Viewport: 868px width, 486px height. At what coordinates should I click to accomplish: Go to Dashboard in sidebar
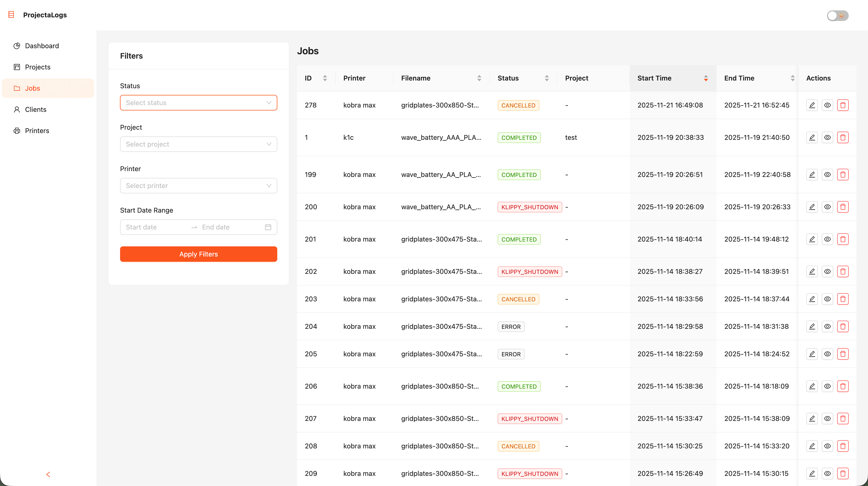[x=42, y=46]
